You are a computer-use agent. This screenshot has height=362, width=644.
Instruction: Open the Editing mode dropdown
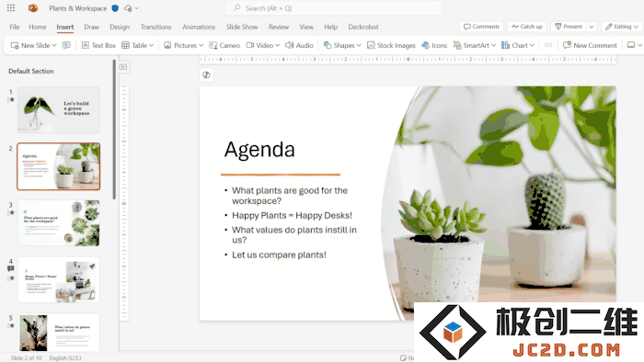click(x=622, y=27)
